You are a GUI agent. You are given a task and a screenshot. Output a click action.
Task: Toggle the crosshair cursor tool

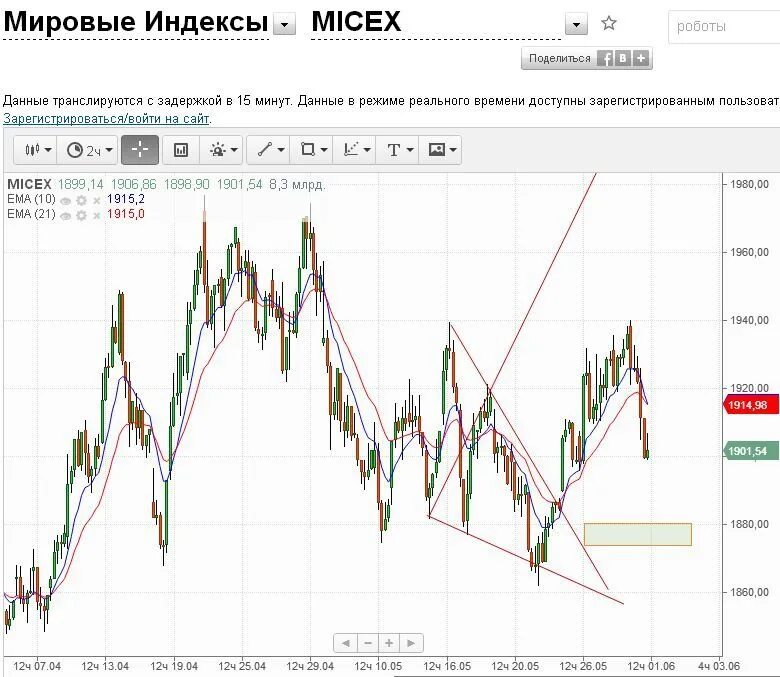140,150
